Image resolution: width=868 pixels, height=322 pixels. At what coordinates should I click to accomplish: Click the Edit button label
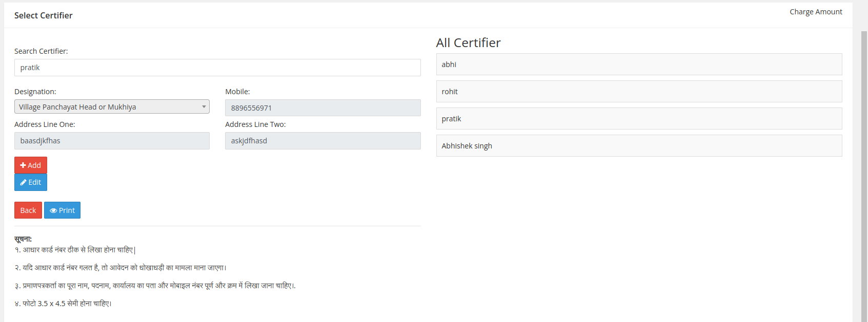[35, 182]
